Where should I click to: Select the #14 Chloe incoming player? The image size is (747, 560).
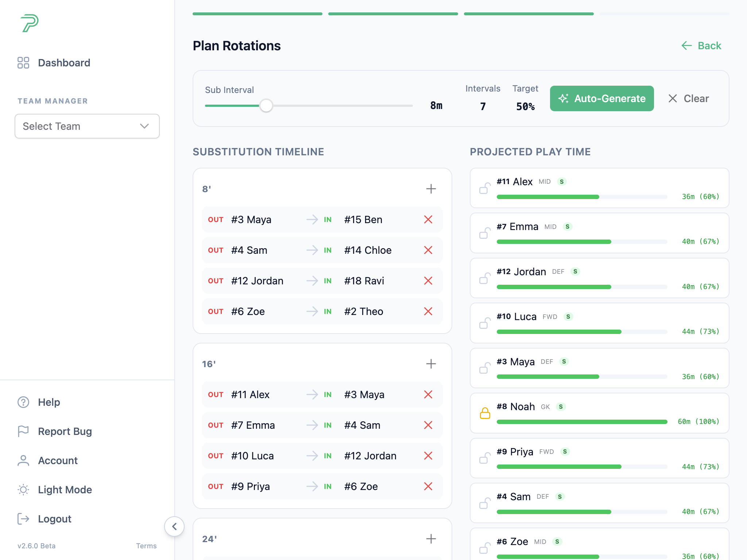point(368,250)
